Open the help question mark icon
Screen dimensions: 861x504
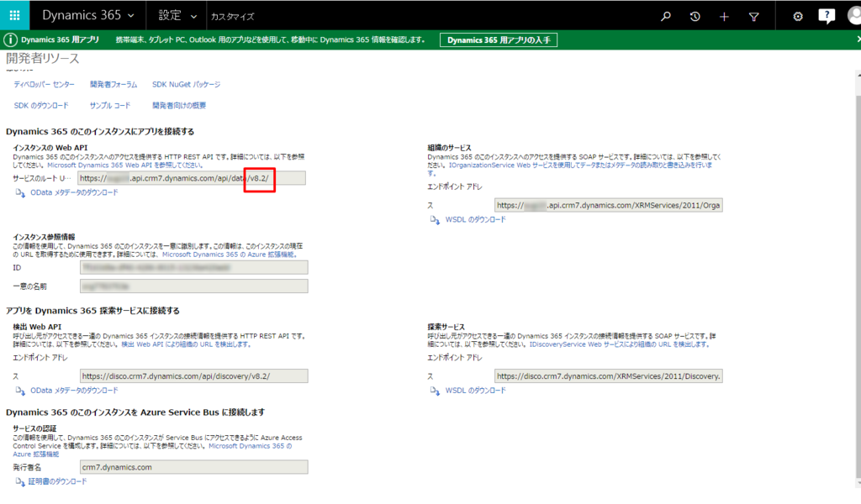827,16
